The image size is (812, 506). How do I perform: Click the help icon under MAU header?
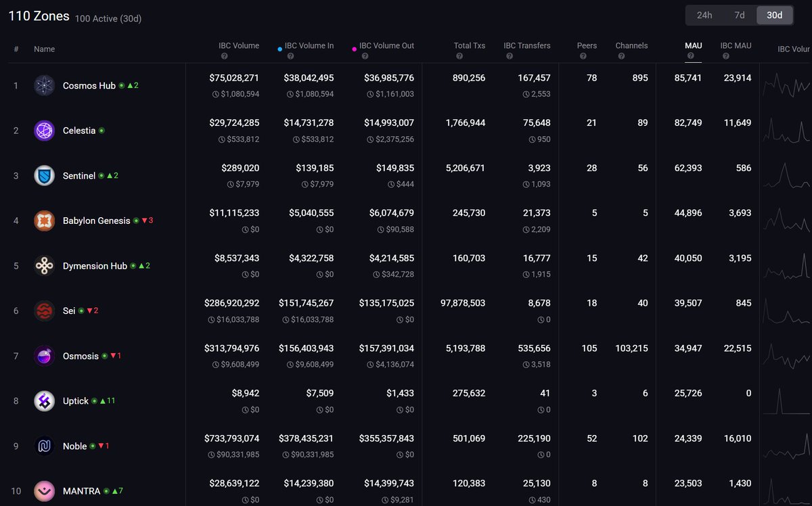coord(691,56)
